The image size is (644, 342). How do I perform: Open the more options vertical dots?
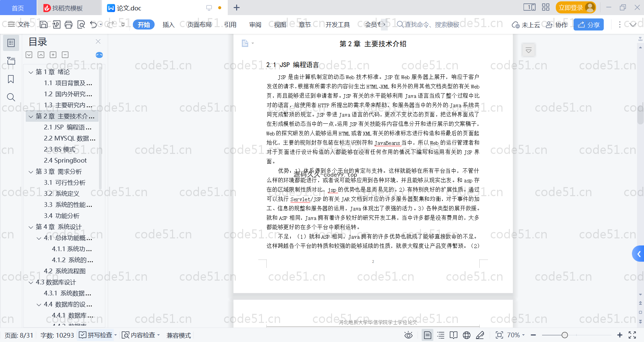(620, 24)
